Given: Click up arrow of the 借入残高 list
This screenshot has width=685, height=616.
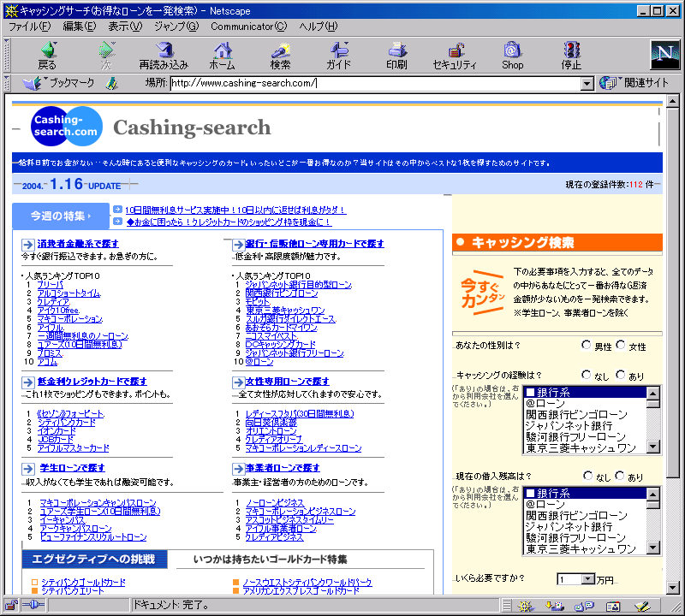Looking at the screenshot, I should [652, 494].
